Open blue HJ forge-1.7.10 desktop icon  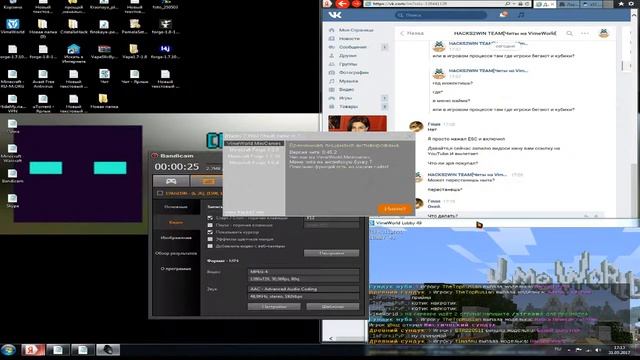pyautogui.click(x=165, y=51)
